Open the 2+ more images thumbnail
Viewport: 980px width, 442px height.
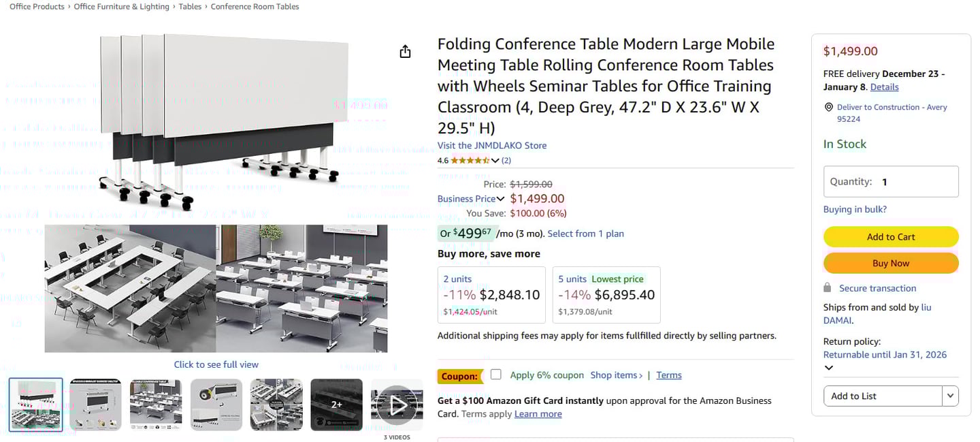point(336,405)
